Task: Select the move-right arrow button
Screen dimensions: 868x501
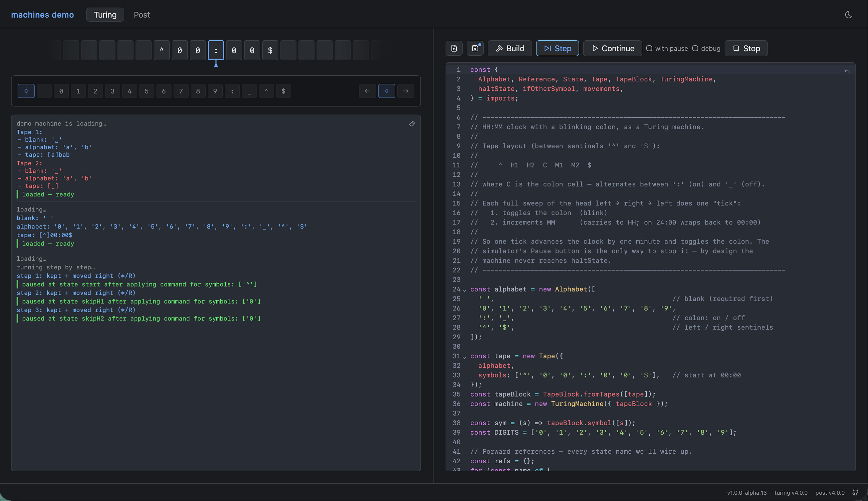Action: tap(406, 91)
